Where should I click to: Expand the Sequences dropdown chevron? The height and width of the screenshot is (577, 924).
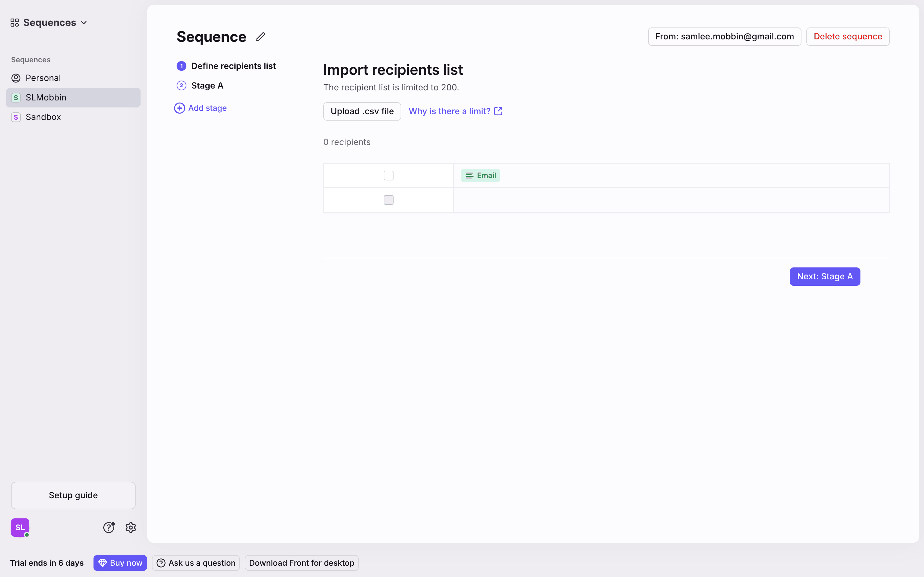point(84,23)
